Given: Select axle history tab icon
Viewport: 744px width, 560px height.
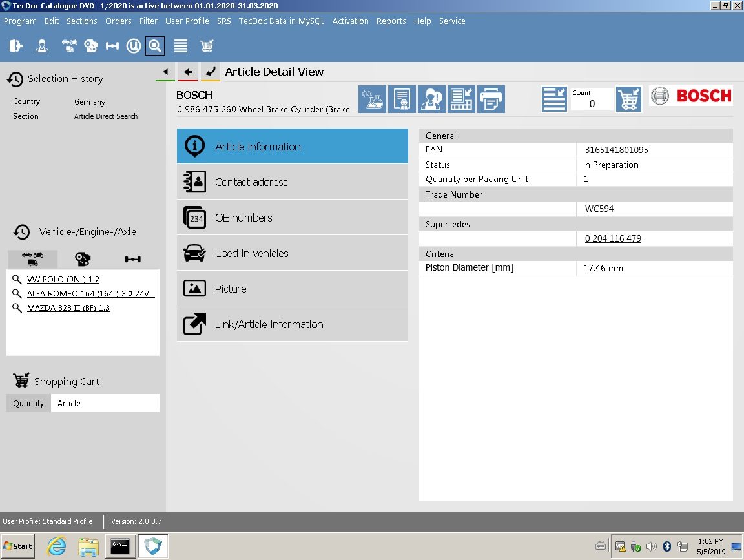Looking at the screenshot, I should [x=132, y=259].
